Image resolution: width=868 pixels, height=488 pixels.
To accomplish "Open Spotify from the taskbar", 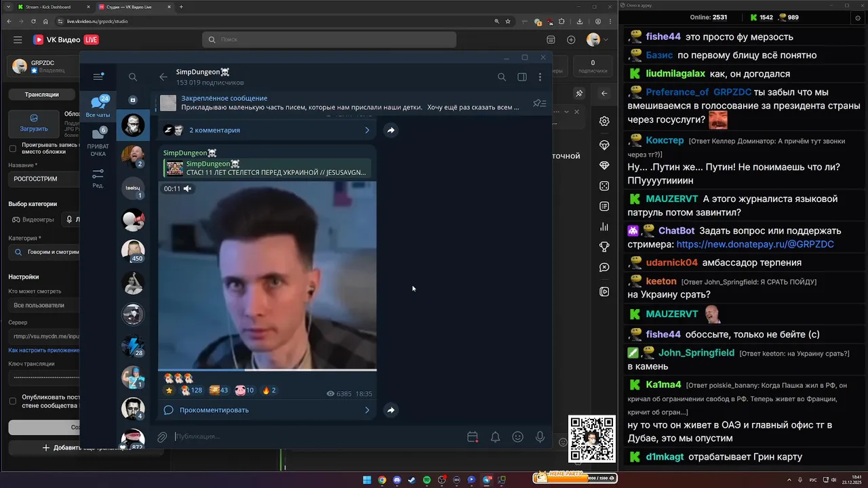I will point(427,480).
